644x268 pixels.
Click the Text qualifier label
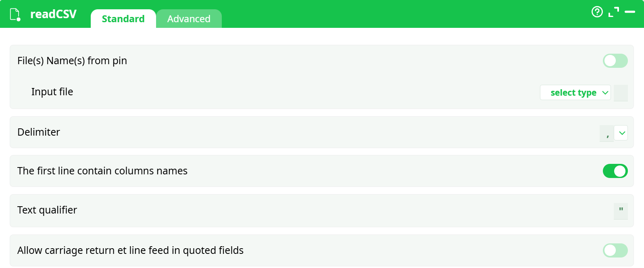[47, 210]
